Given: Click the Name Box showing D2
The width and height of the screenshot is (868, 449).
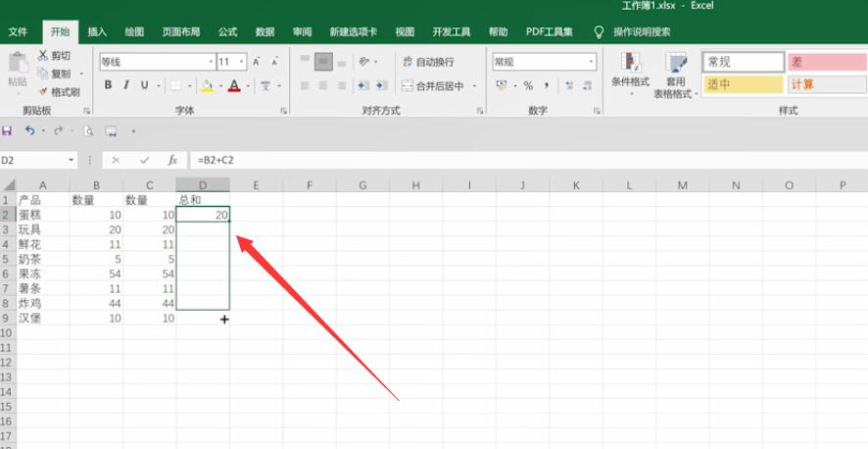Looking at the screenshot, I should pyautogui.click(x=33, y=161).
